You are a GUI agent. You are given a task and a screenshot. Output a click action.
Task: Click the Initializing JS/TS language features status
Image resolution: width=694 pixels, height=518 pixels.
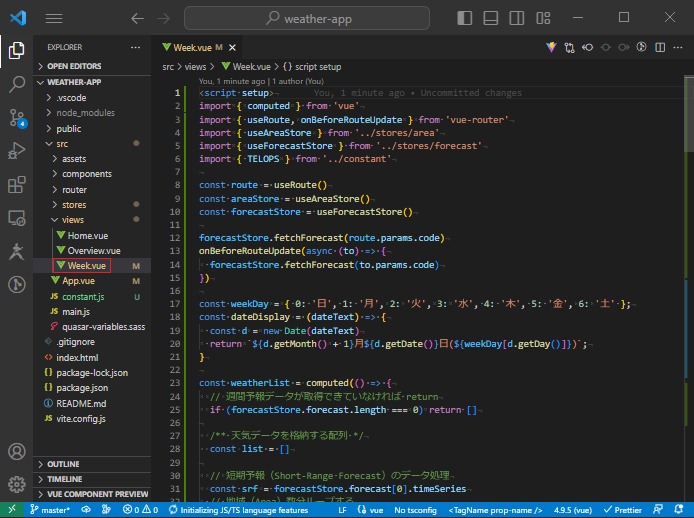[239, 510]
